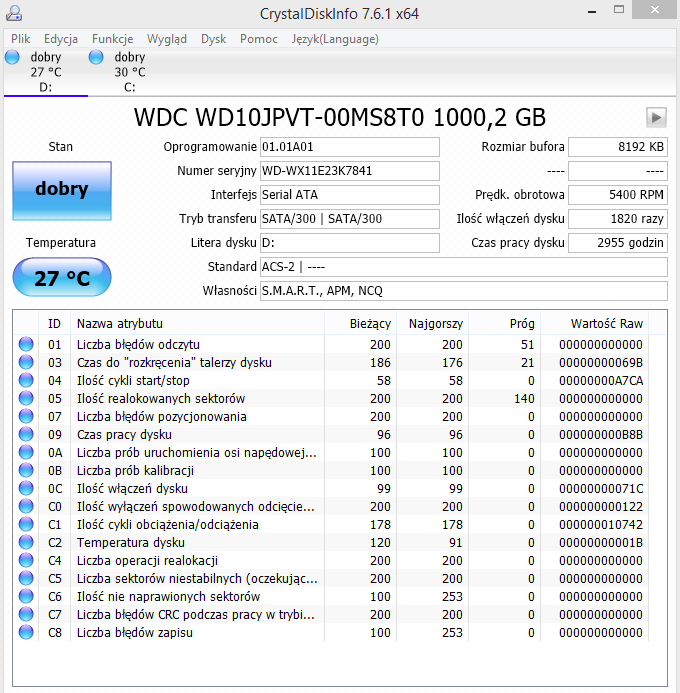Click the Interfejs field Serial ATA
The width and height of the screenshot is (680, 693).
(x=349, y=194)
